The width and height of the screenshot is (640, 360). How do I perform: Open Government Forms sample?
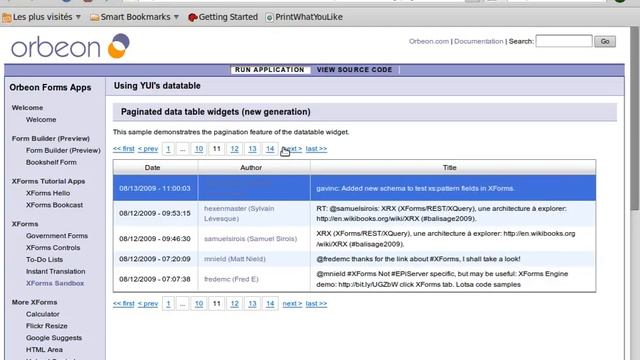(x=57, y=236)
